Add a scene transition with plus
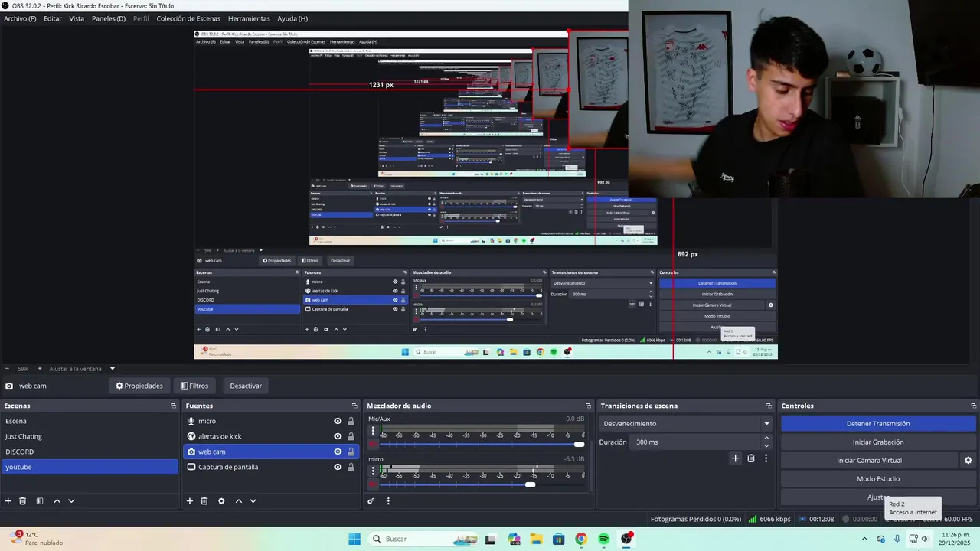 tap(735, 458)
